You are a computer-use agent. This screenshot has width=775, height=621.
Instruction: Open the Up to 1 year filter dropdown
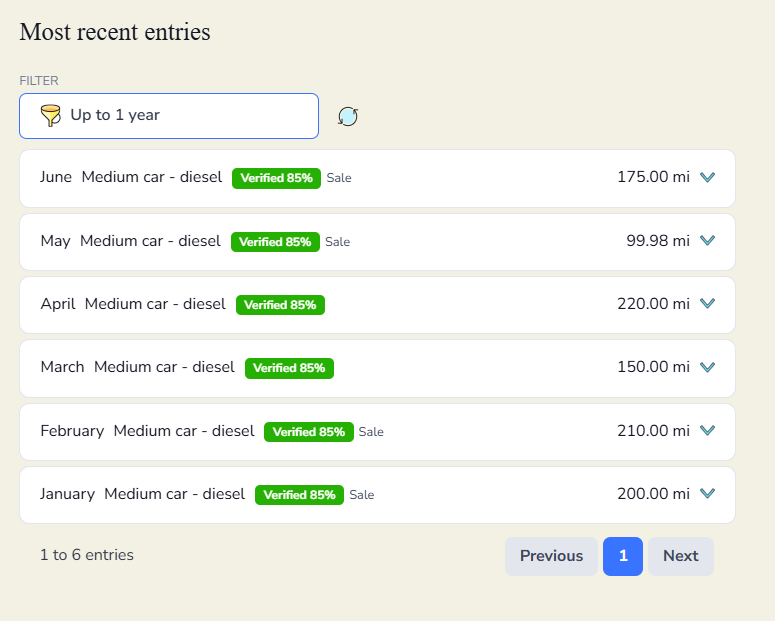(x=169, y=116)
